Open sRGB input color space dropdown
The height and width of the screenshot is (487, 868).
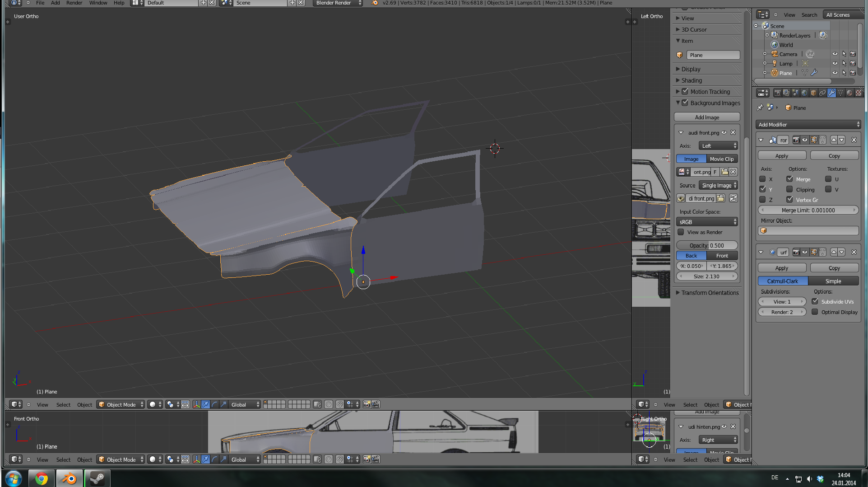point(707,222)
